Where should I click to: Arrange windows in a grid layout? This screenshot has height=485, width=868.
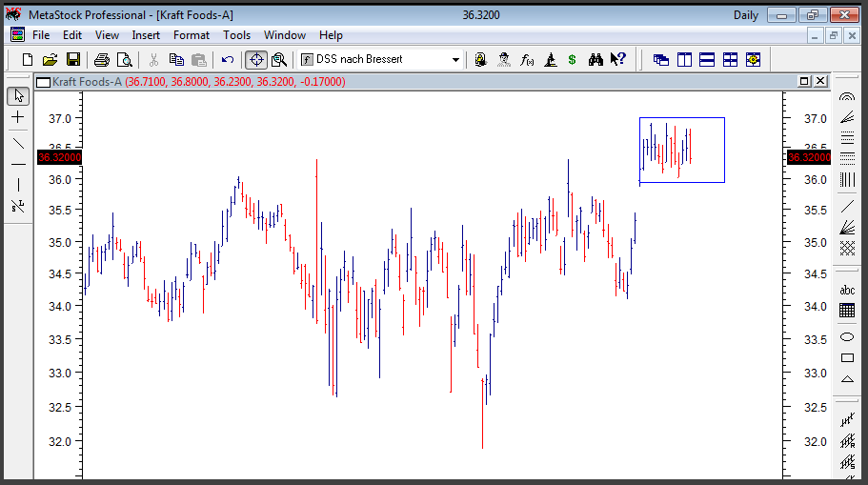(730, 60)
